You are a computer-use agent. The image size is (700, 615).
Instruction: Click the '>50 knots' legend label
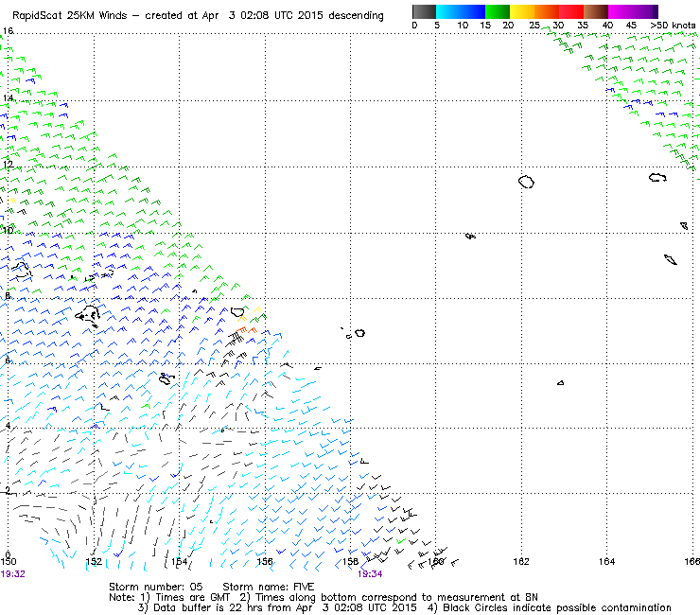point(673,26)
